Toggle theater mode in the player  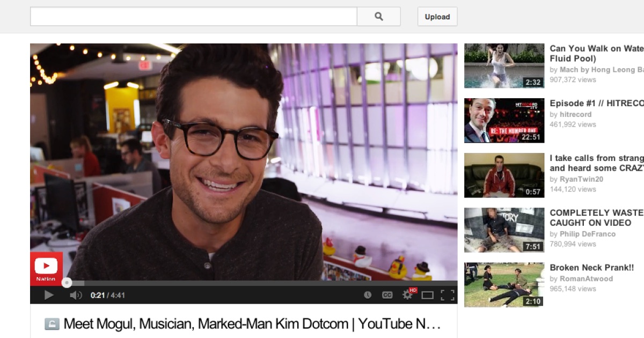427,295
